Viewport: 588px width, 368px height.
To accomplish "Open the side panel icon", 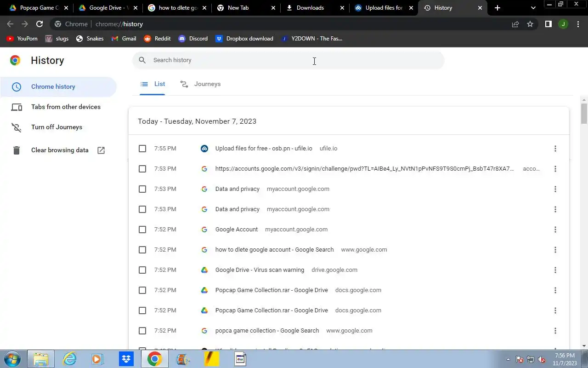I will point(548,24).
